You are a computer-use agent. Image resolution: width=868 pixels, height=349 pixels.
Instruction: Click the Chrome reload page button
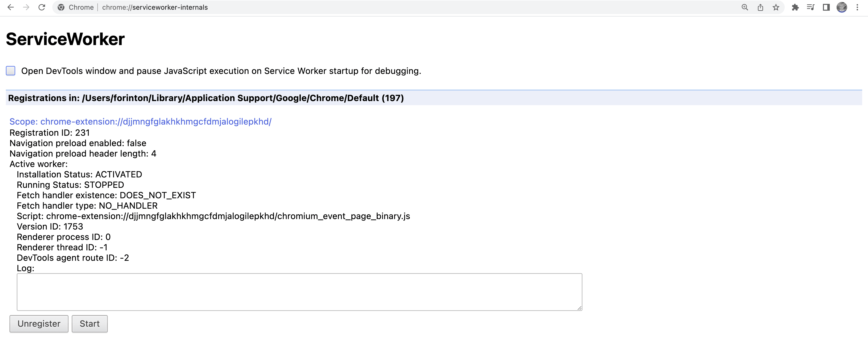pyautogui.click(x=41, y=7)
